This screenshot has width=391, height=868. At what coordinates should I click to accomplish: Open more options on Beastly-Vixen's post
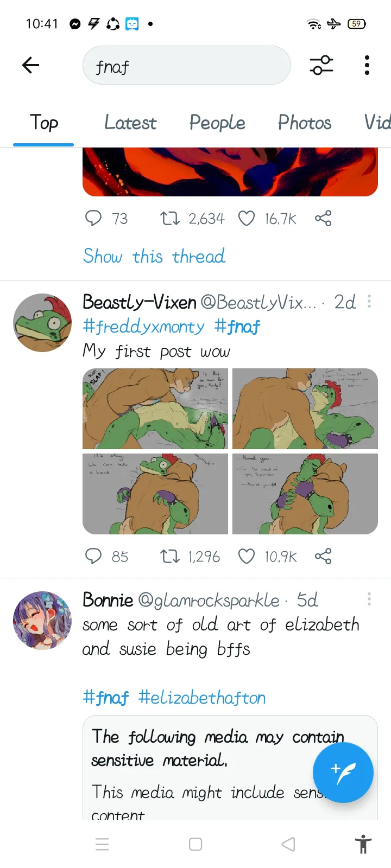(369, 301)
